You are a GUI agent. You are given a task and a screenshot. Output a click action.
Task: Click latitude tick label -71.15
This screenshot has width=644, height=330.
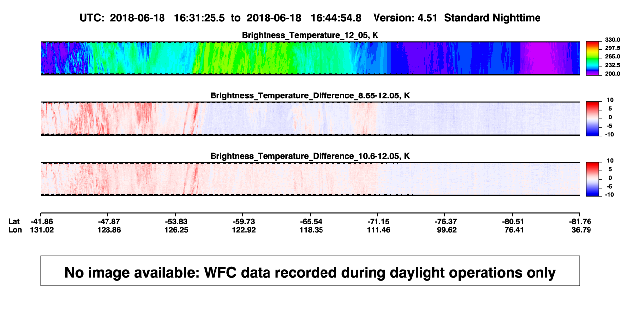(377, 221)
